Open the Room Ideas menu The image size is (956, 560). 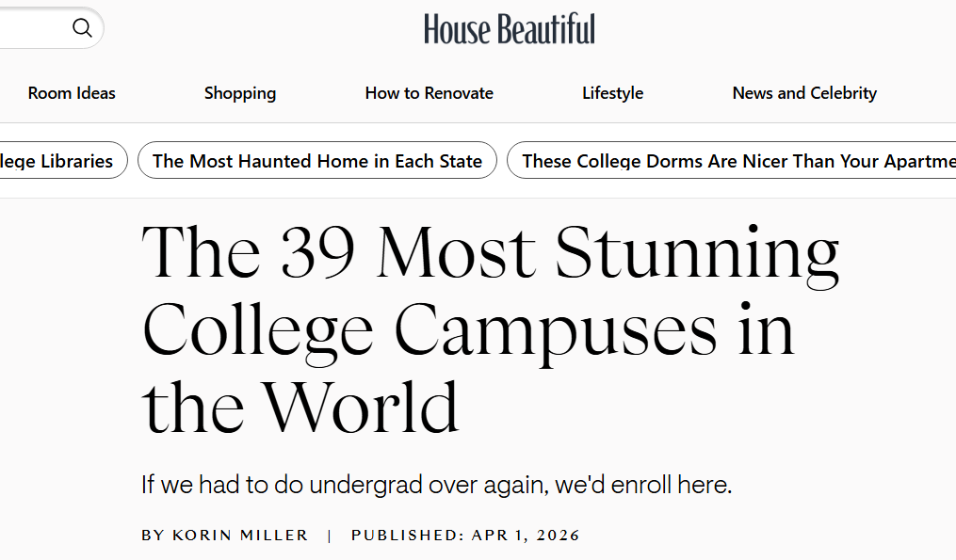pos(72,93)
